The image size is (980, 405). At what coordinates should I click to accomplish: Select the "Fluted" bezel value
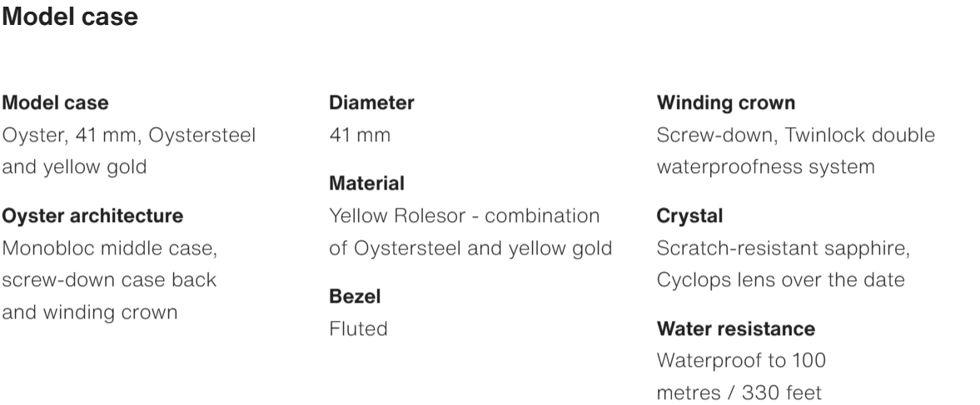[358, 328]
